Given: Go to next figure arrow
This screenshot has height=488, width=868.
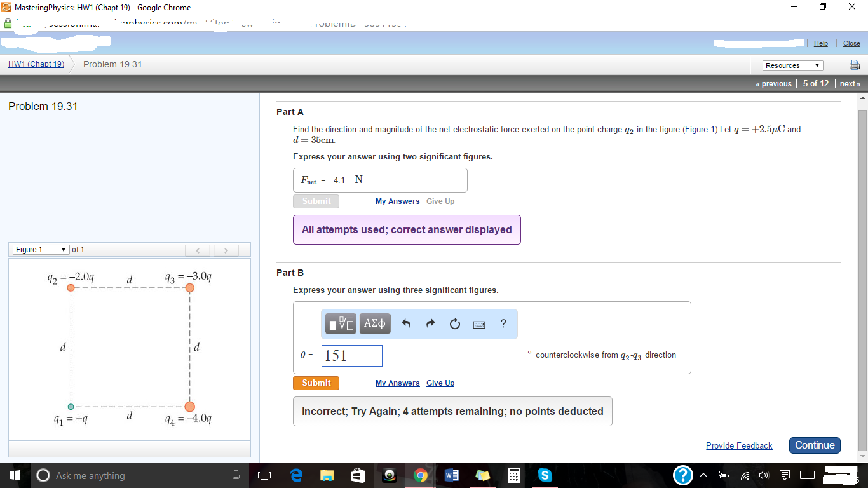Looking at the screenshot, I should 226,250.
